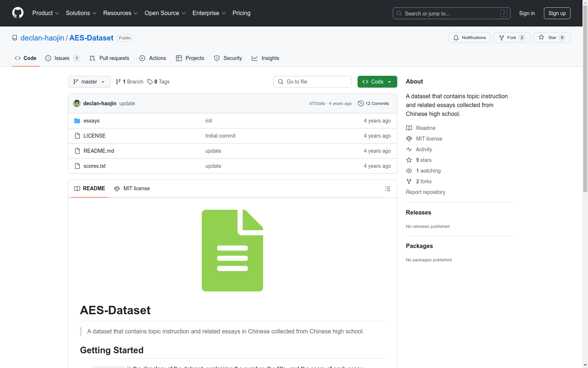Open the 1 Branch link
The image size is (588, 368).
point(129,82)
